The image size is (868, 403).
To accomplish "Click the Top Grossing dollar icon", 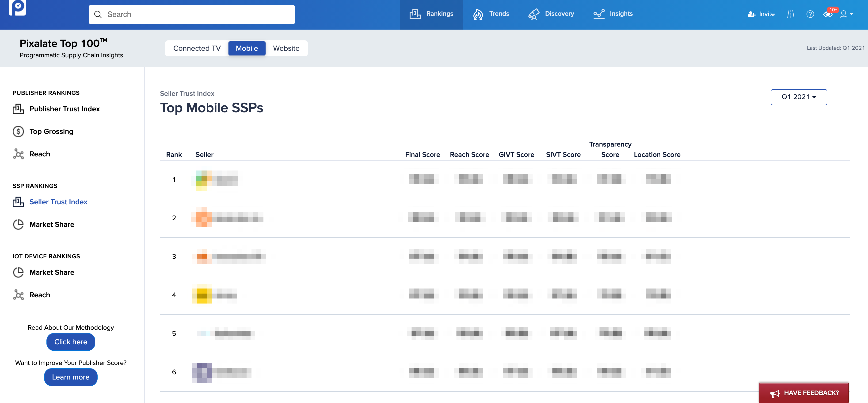I will 18,132.
